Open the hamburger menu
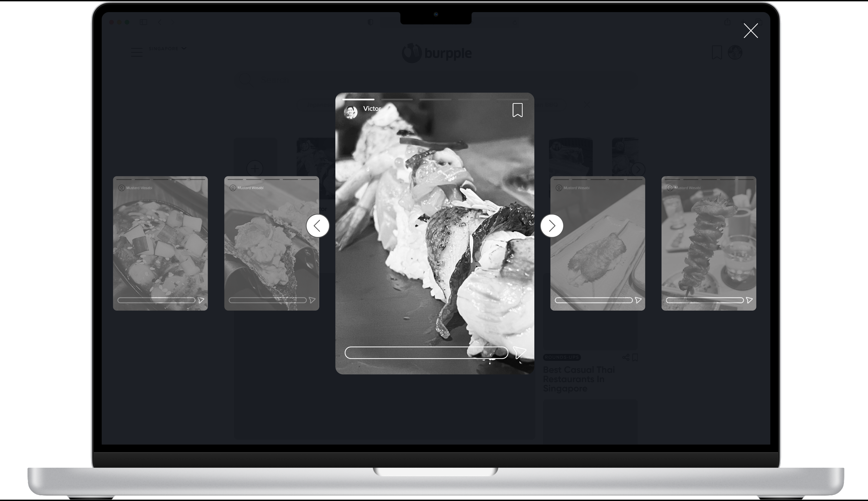This screenshot has height=501, width=868. point(137,53)
